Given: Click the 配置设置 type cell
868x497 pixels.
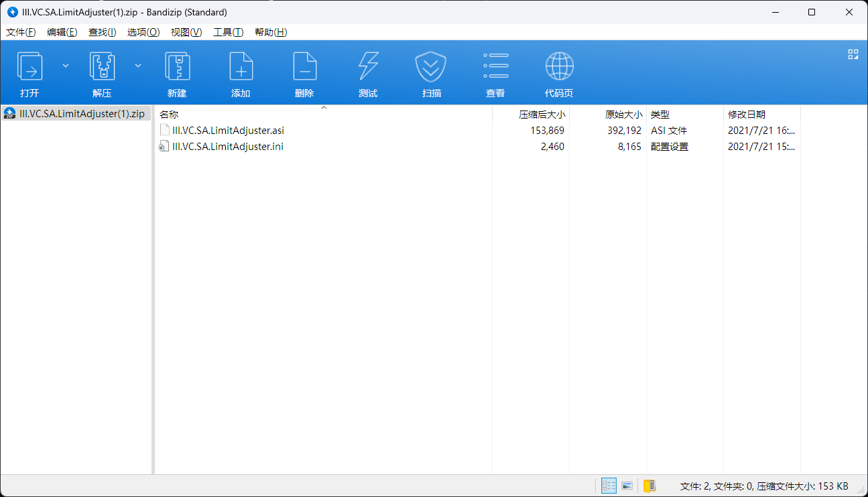Looking at the screenshot, I should coord(670,147).
